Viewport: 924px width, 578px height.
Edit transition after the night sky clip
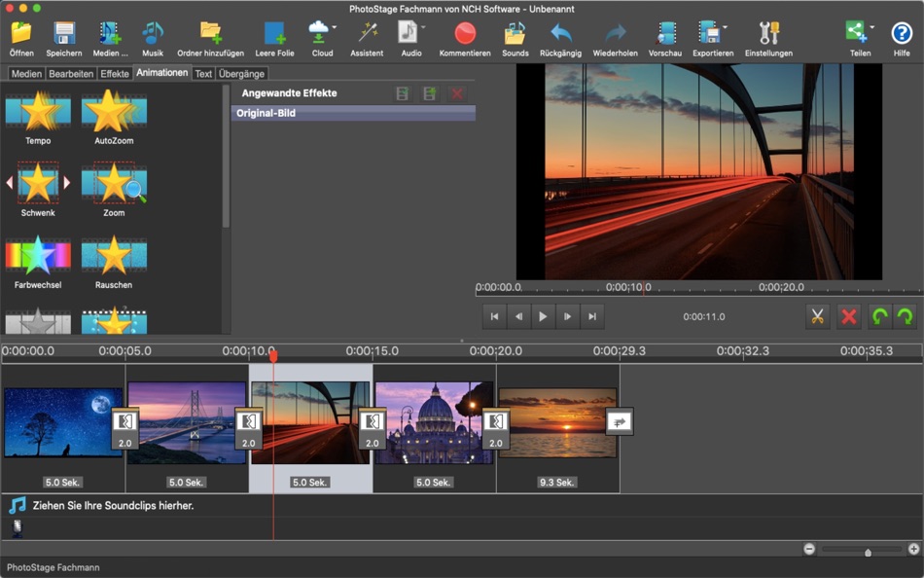click(124, 429)
